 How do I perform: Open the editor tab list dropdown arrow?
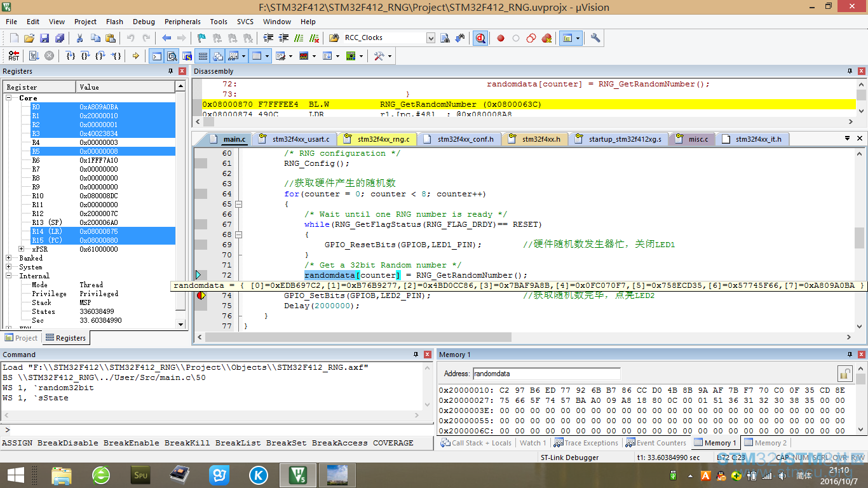coord(847,139)
